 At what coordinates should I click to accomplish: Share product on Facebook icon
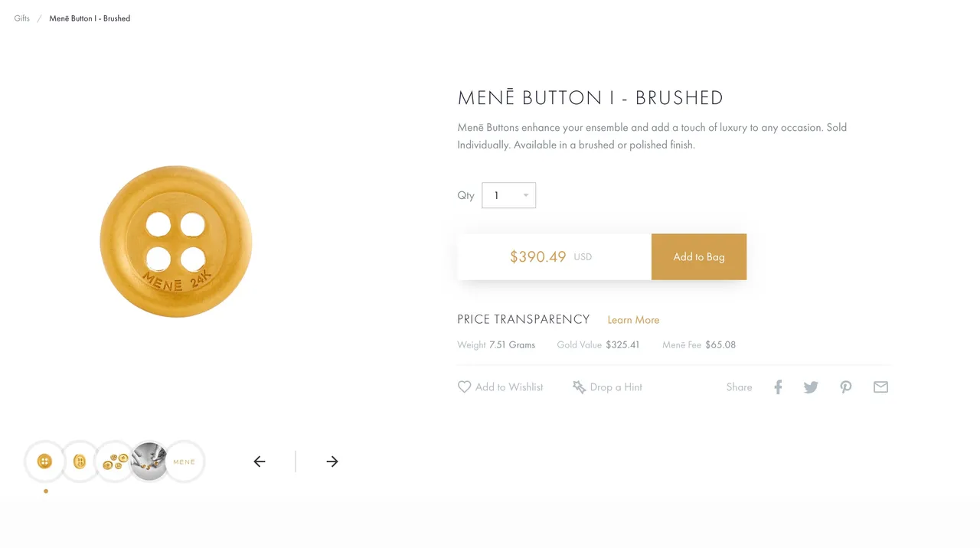click(778, 387)
